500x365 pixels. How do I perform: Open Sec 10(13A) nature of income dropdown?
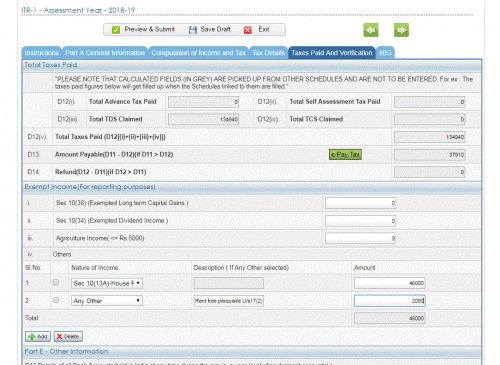tap(107, 283)
